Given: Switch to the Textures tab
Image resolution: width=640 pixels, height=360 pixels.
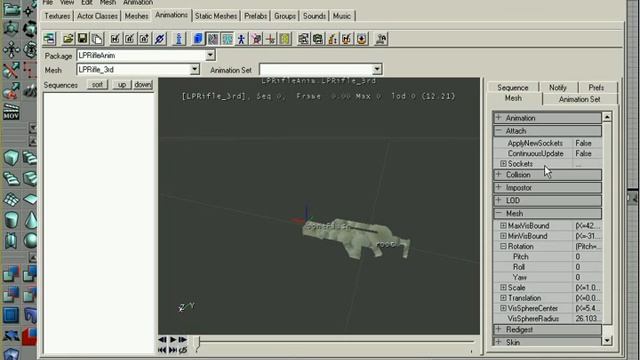Looking at the screenshot, I should pyautogui.click(x=57, y=16).
